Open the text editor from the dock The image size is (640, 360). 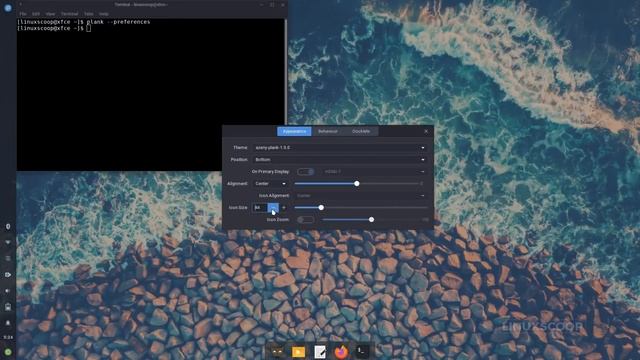(x=320, y=351)
